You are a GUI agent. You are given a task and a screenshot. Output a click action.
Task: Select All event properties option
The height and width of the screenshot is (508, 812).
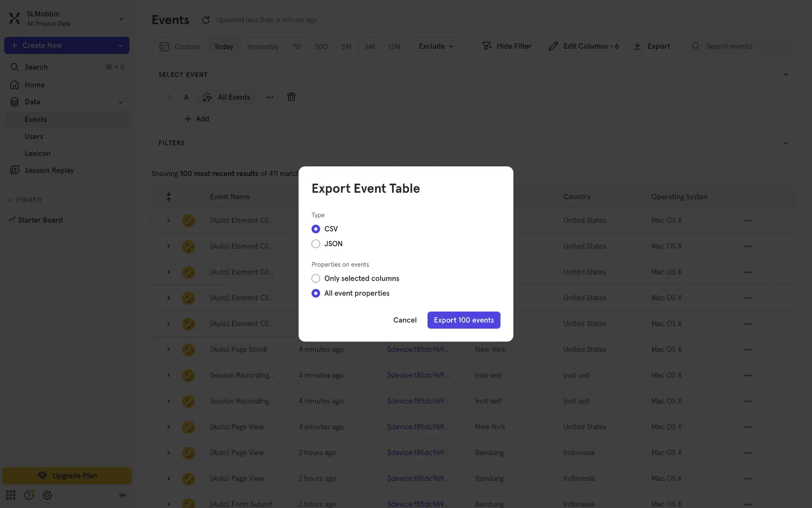(315, 293)
